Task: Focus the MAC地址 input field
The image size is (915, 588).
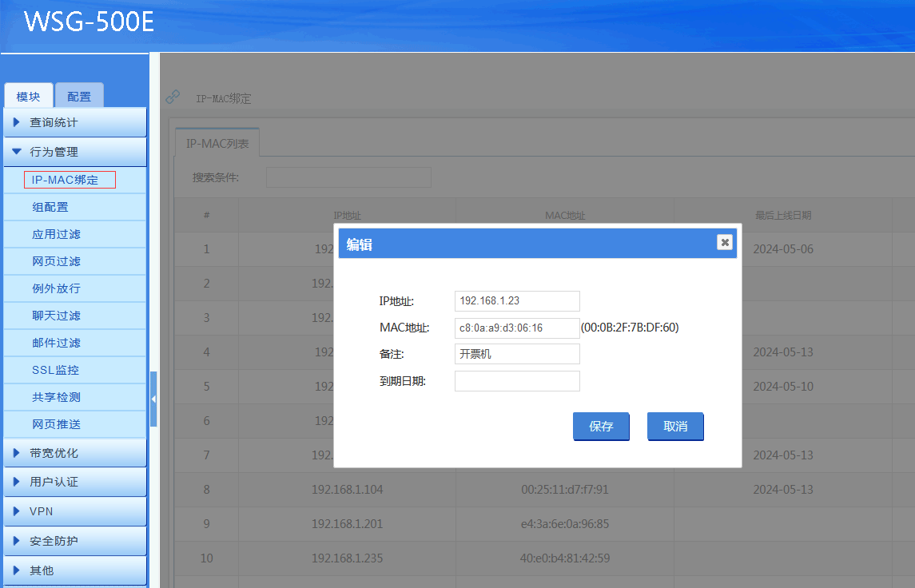Action: (x=516, y=328)
